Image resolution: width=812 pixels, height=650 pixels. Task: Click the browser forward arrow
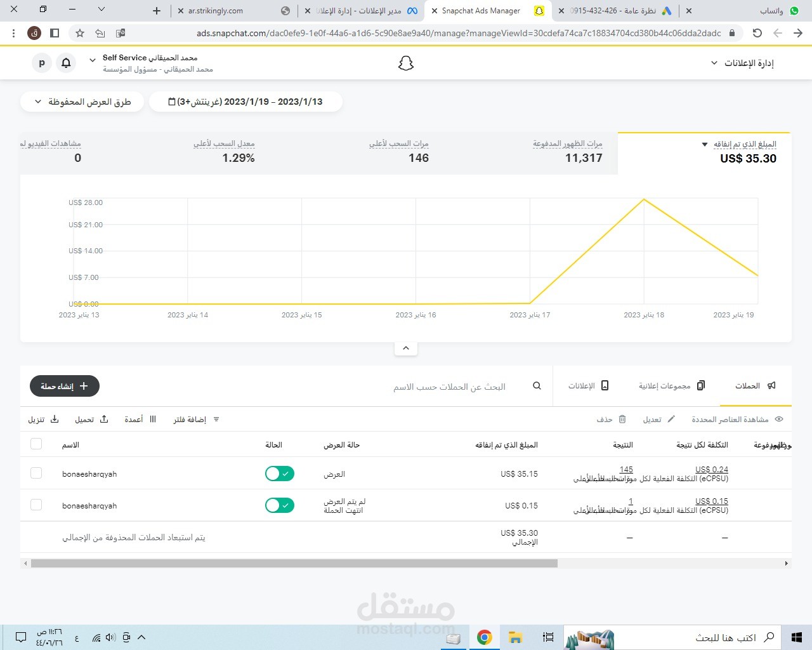[798, 33]
